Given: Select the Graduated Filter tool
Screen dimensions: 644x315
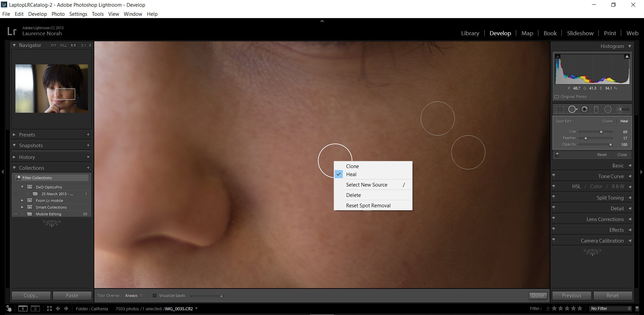Looking at the screenshot, I should pos(596,109).
